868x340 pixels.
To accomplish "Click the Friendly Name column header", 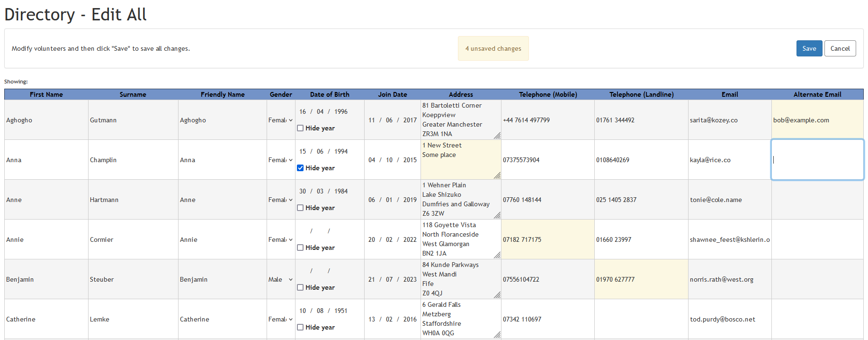I will tap(223, 94).
